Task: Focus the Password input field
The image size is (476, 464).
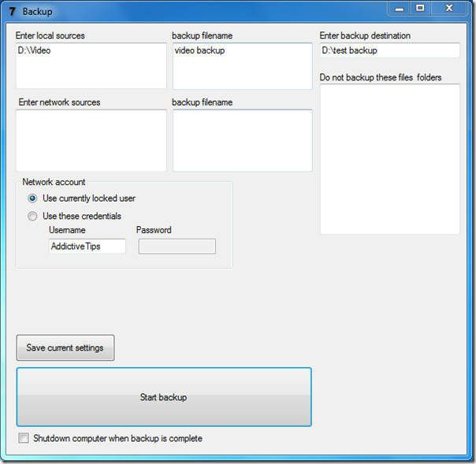Action: [x=177, y=247]
